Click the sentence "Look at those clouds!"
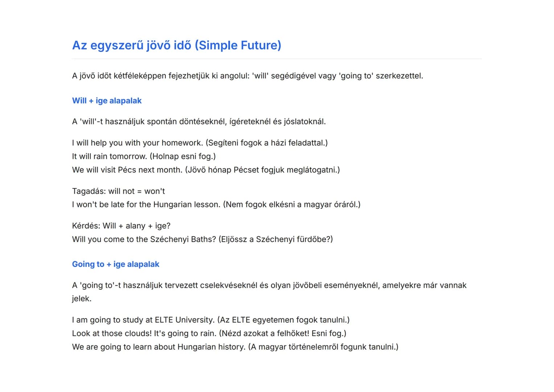This screenshot has width=554, height=392. click(x=112, y=334)
